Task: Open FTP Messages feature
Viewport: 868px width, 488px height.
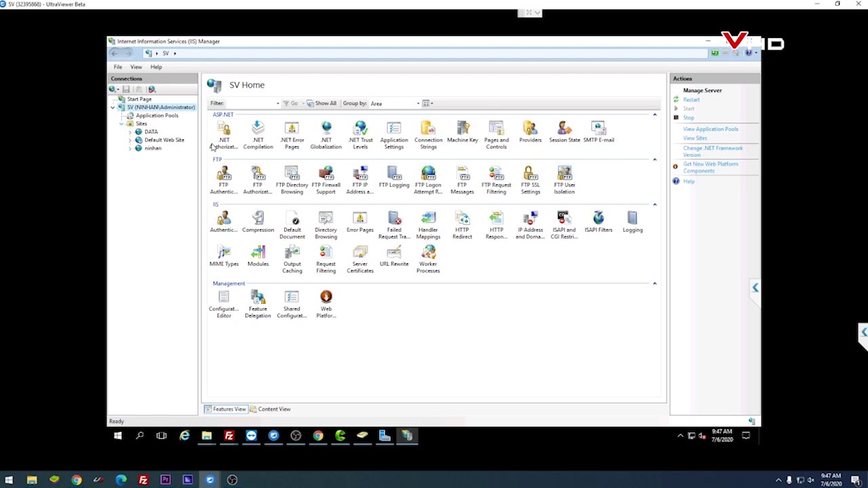Action: point(462,180)
